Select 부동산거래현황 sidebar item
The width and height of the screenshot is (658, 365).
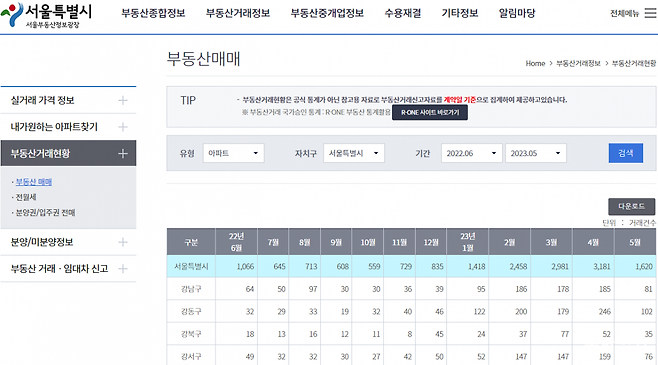tap(68, 154)
